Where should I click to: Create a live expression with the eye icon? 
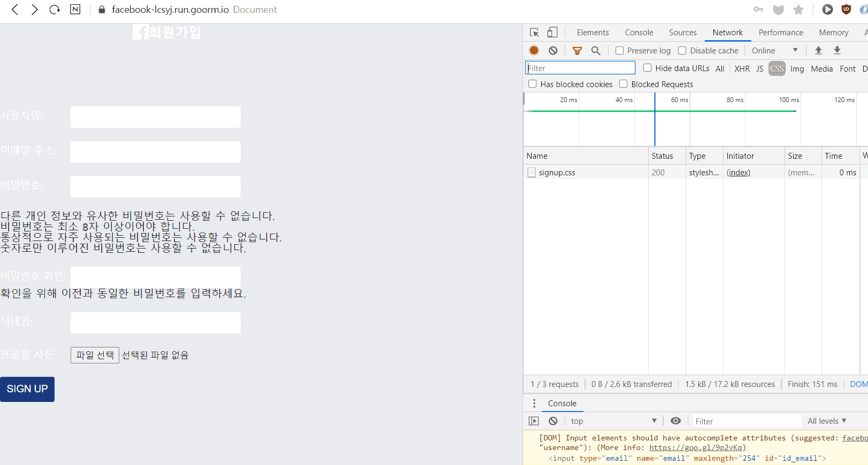pos(676,421)
